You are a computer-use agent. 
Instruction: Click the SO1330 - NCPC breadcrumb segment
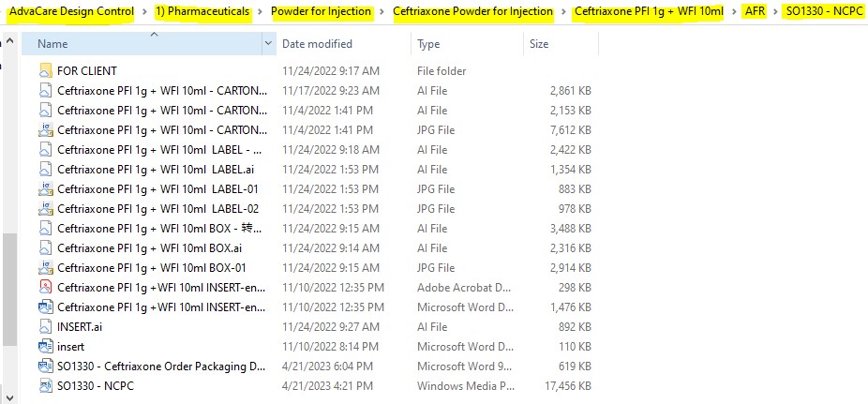[824, 11]
